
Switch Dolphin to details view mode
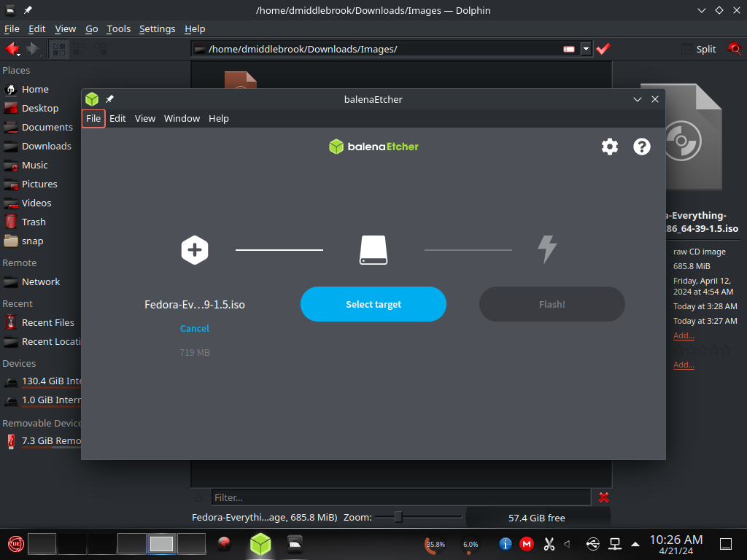(x=101, y=49)
